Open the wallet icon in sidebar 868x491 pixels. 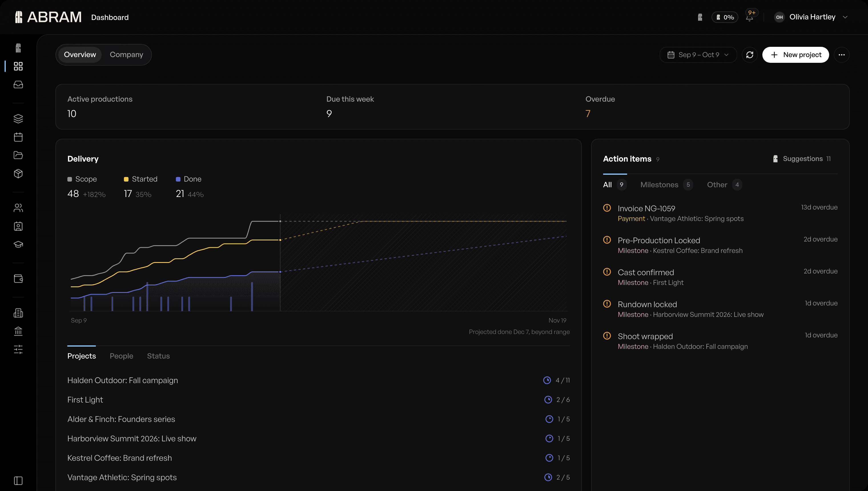point(18,279)
